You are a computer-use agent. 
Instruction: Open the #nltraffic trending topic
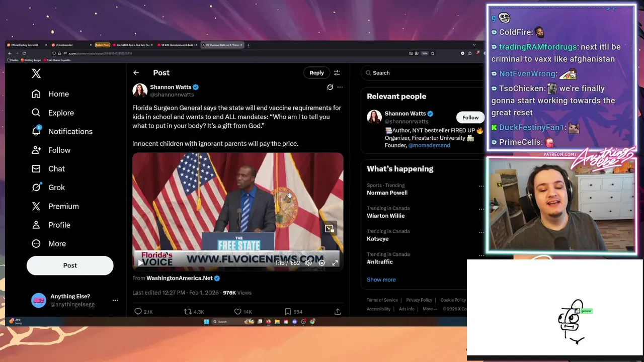[380, 262]
